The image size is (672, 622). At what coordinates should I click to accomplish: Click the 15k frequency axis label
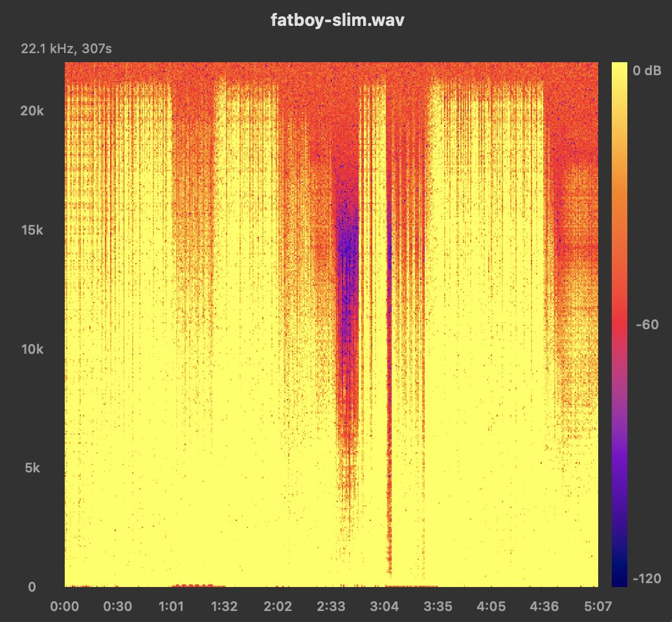point(32,230)
